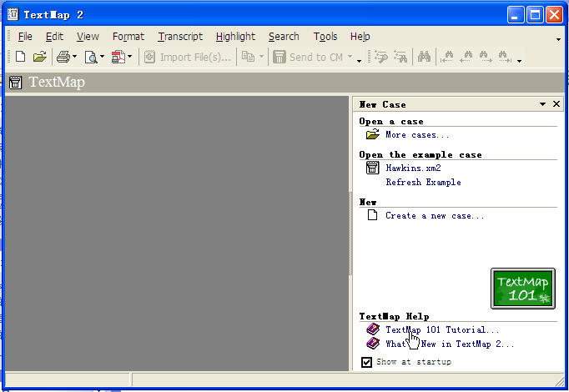
Task: Click the first annotation filter icon after Send to CM
Action: tap(381, 57)
